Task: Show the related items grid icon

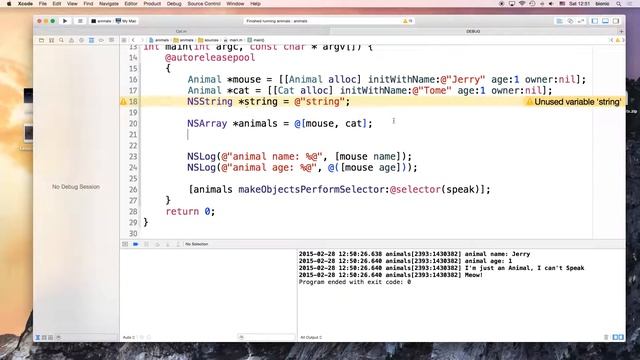Action: pyautogui.click(x=124, y=40)
